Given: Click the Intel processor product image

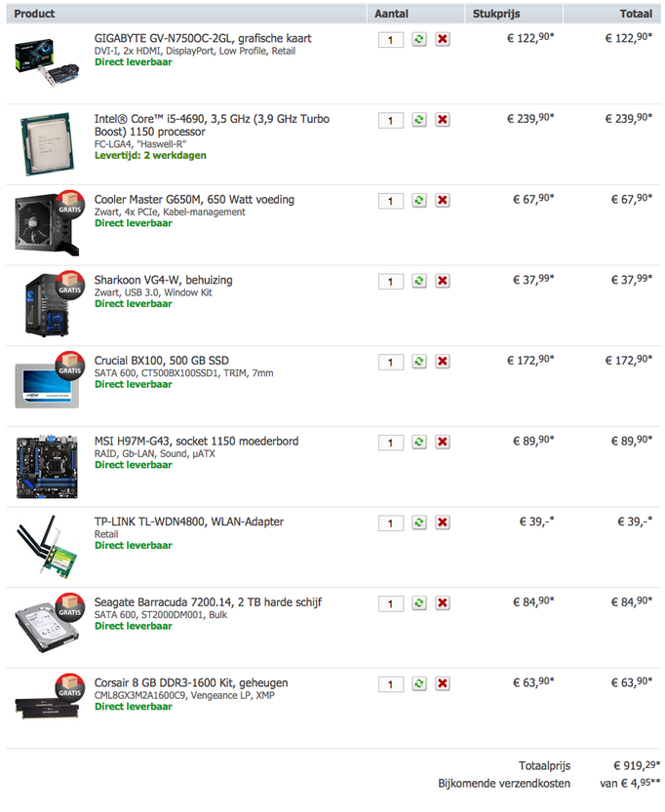Looking at the screenshot, I should (x=47, y=144).
